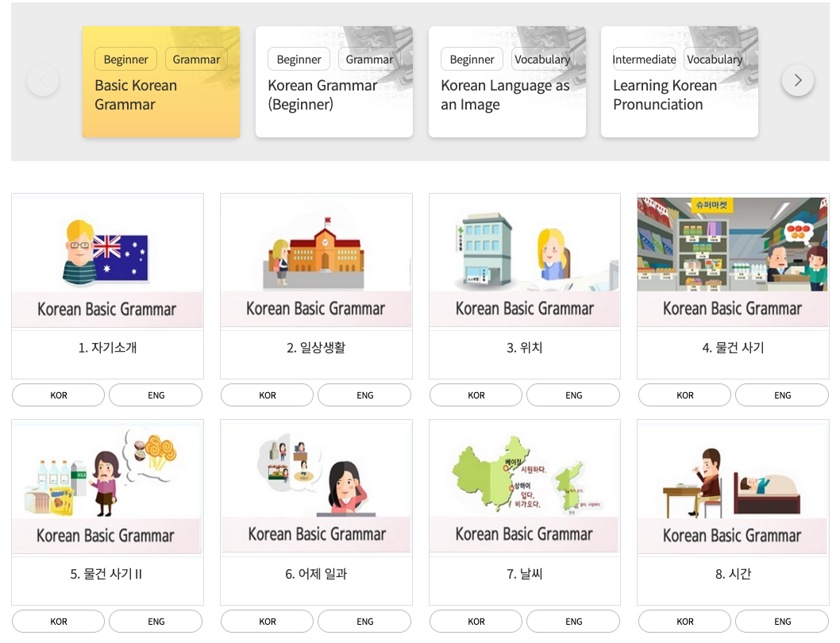Open Korean Language as an Image card
The width and height of the screenshot is (840, 643).
[x=507, y=83]
